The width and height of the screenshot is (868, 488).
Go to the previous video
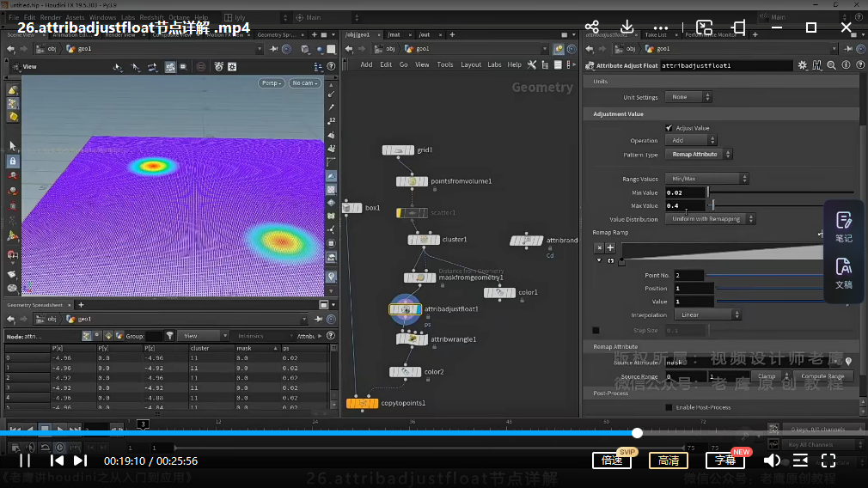[57, 461]
